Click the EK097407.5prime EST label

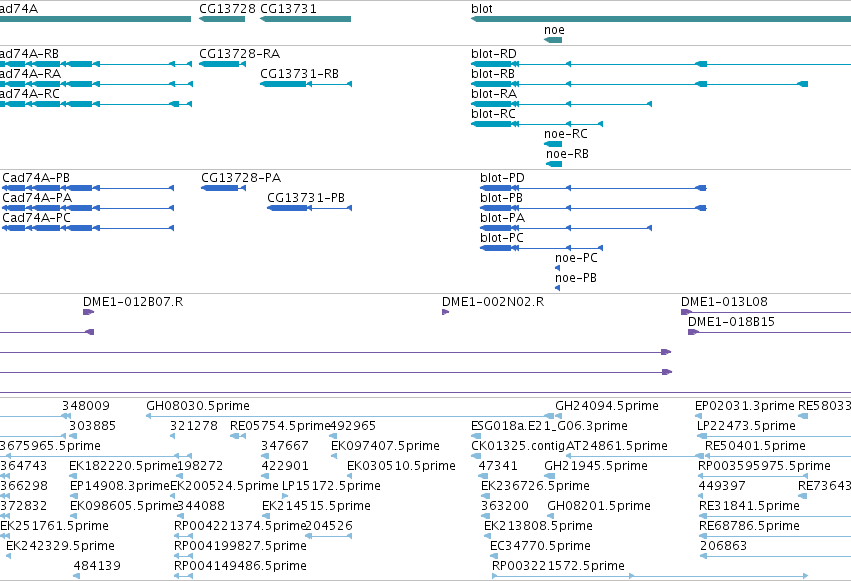coord(385,446)
